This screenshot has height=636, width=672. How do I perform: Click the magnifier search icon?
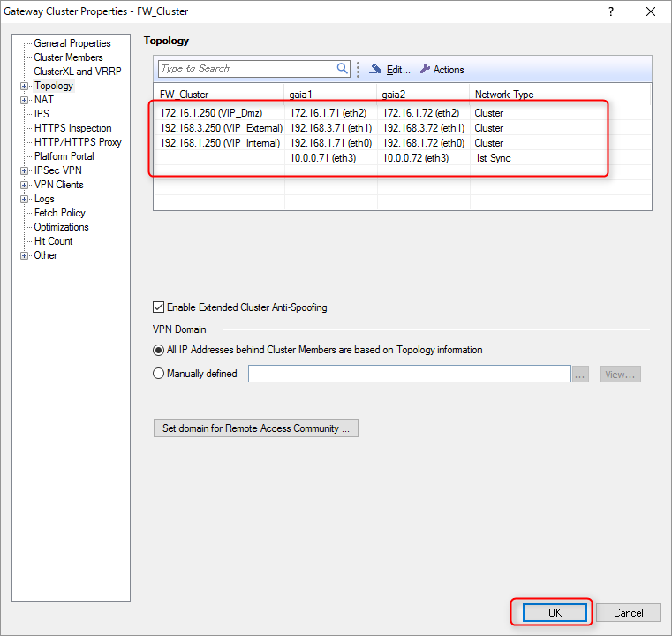click(x=342, y=69)
